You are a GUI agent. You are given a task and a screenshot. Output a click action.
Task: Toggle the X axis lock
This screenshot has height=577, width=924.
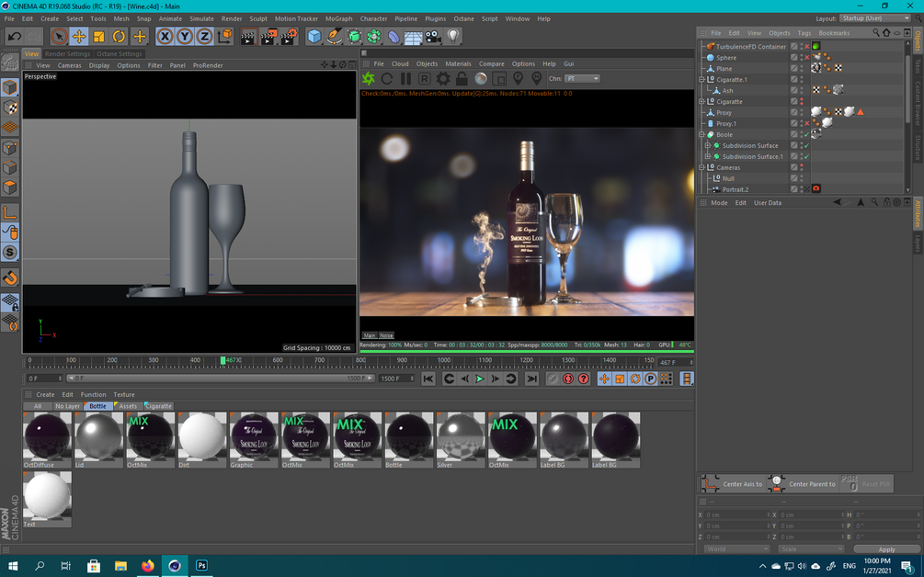click(x=165, y=37)
